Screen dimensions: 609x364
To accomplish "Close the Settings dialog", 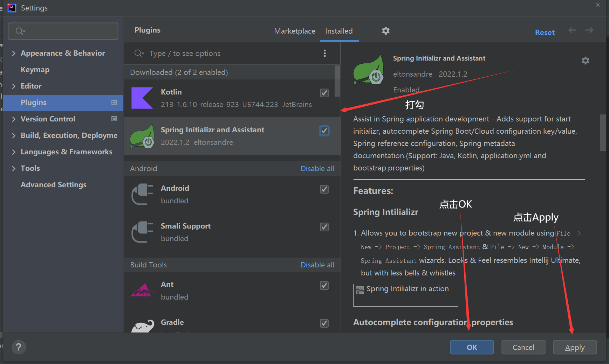I will (x=598, y=5).
